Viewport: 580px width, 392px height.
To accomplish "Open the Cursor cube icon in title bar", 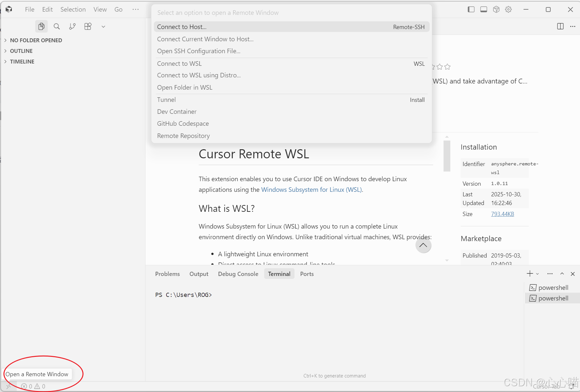I will tap(496, 9).
